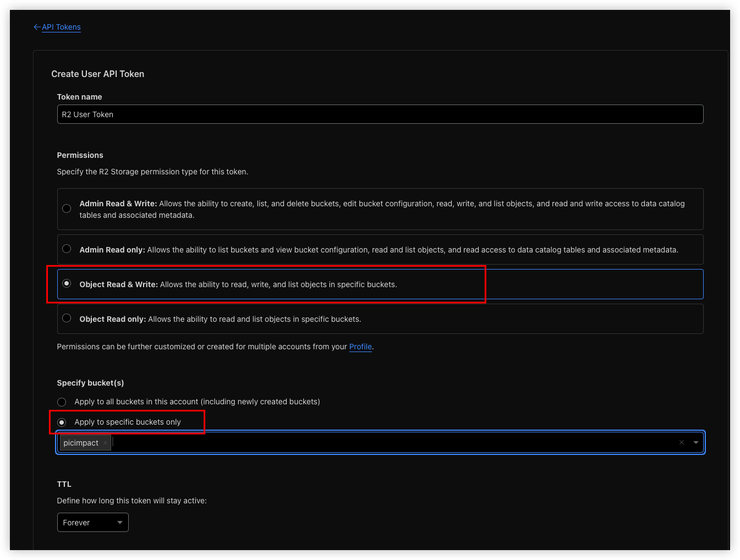Screen dimensions: 740x560
Task: Click the TTL section label
Action: pos(64,484)
